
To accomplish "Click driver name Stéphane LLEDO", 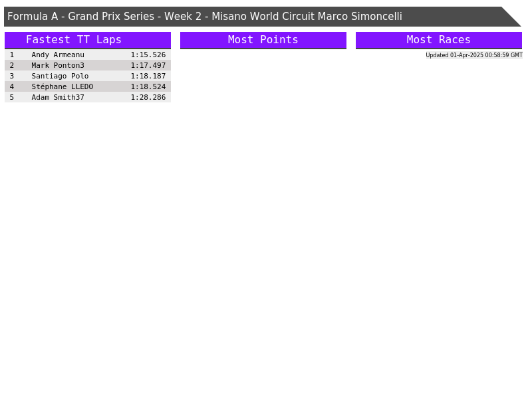I will click(x=63, y=86).
